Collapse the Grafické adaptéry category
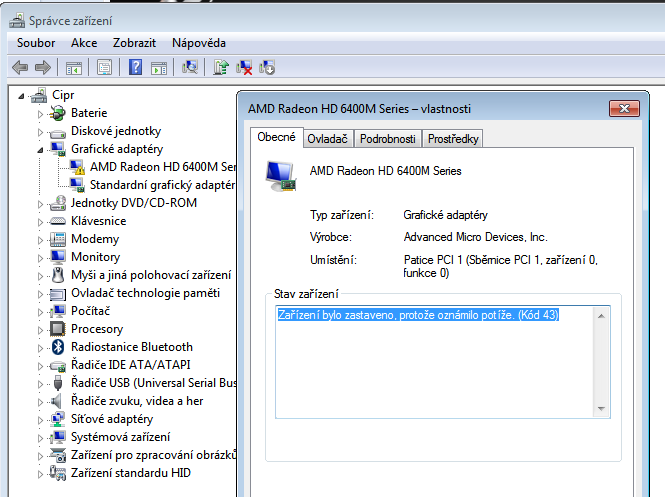 [x=40, y=150]
